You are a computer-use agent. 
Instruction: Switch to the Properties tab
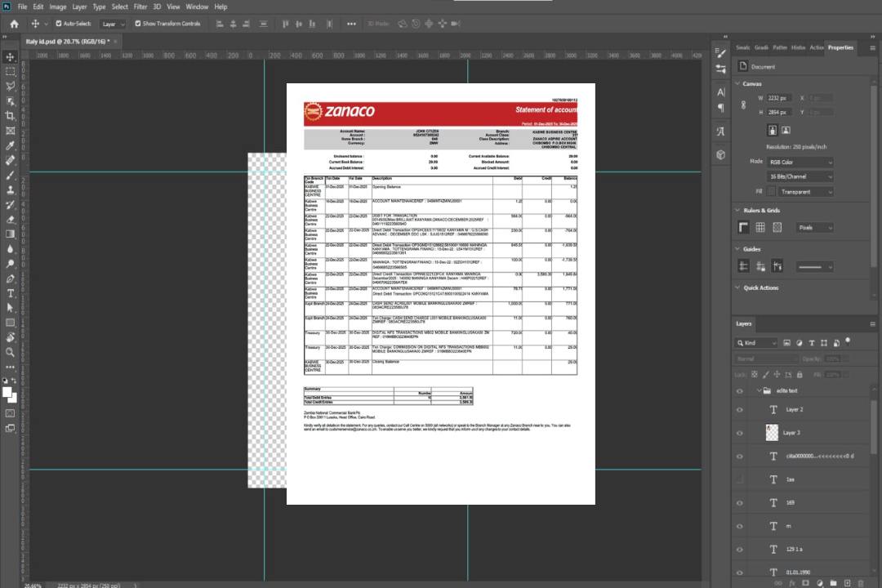point(840,48)
